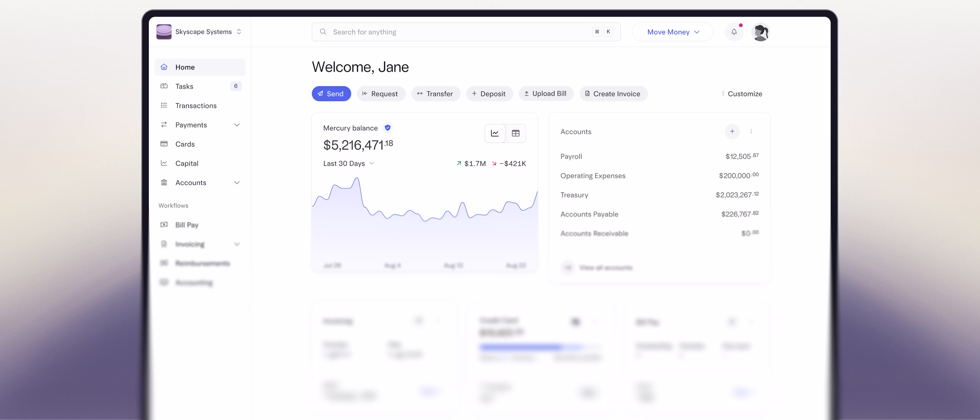Screen dimensions: 980x420
Task: Click the credit card utilization progress bar
Action: tap(540, 347)
